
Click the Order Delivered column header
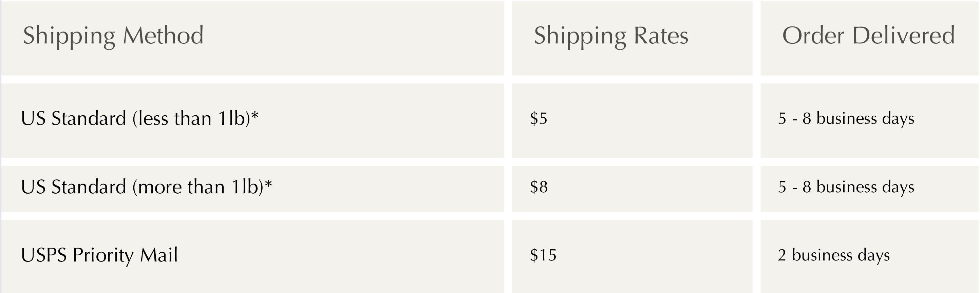[868, 36]
